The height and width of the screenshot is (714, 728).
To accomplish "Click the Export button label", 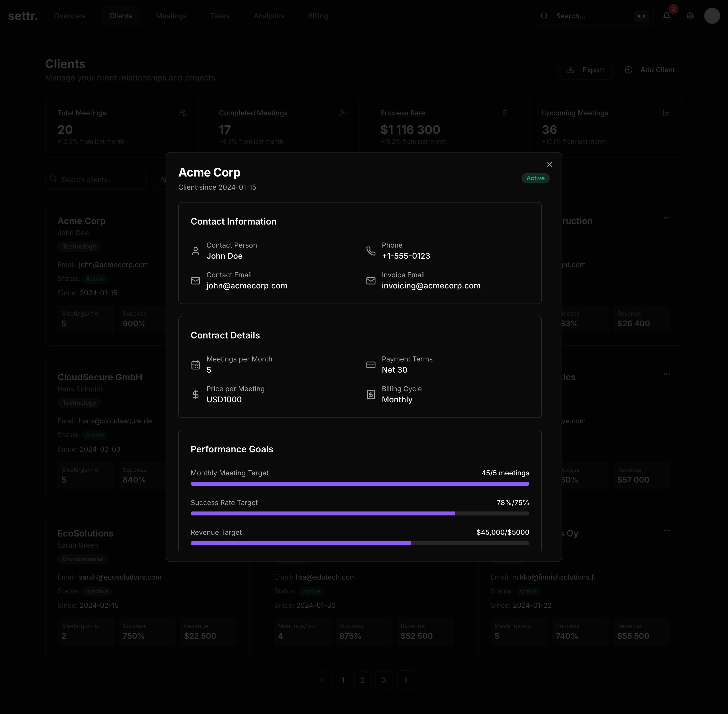I will 593,70.
